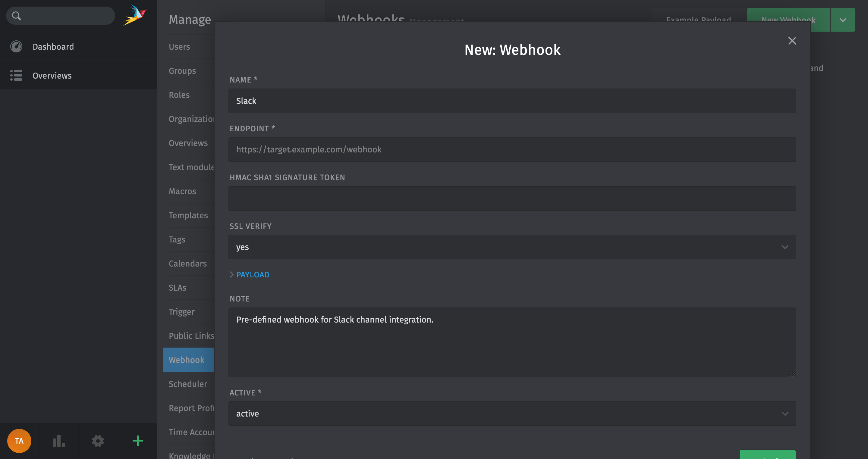Open New Webhook button arrow menu
This screenshot has height=459, width=868.
[843, 20]
